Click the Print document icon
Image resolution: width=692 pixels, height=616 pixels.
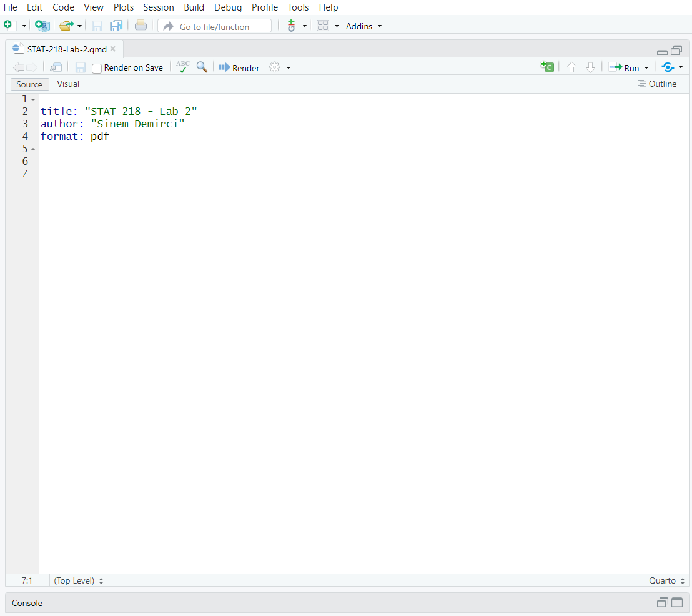141,26
